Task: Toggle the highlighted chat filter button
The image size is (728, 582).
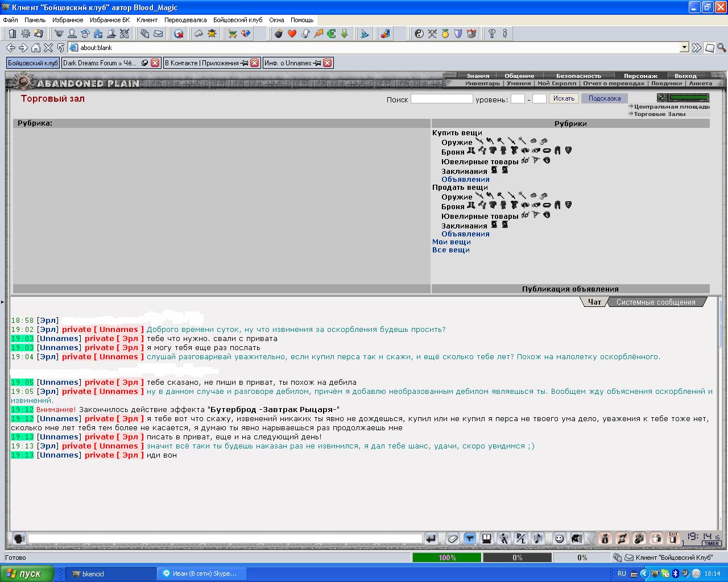Action: tap(470, 538)
